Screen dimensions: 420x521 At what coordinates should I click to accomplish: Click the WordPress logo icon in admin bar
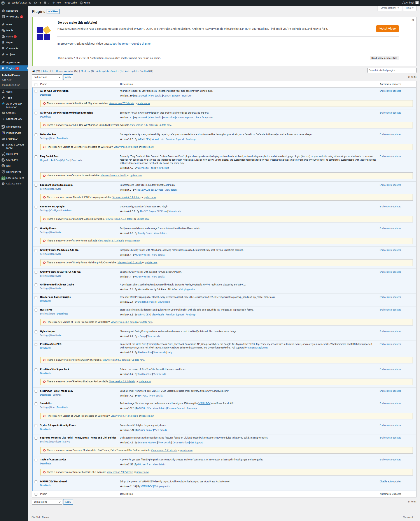click(3, 3)
